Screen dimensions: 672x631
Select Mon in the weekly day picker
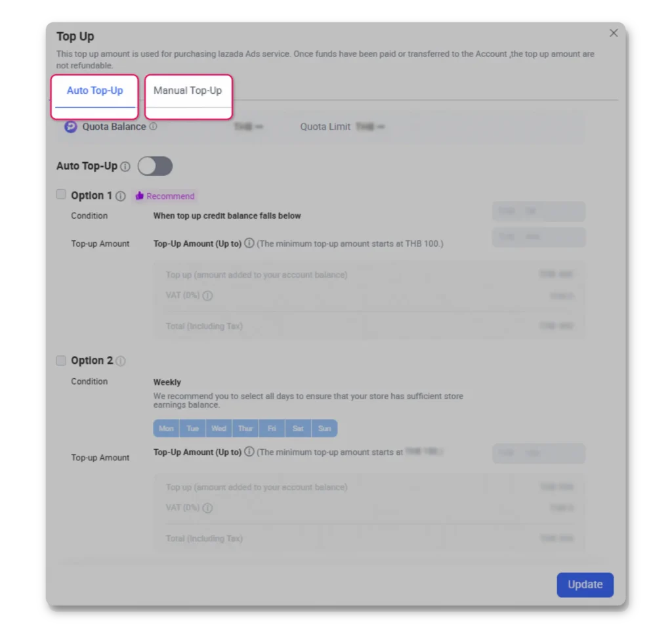coord(166,429)
